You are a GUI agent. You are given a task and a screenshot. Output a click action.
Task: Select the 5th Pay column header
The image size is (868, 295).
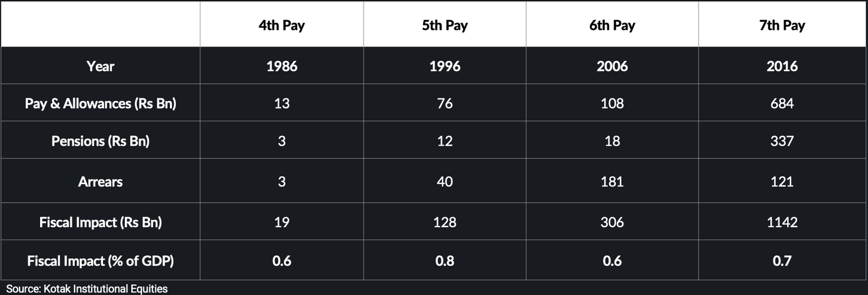tap(445, 25)
